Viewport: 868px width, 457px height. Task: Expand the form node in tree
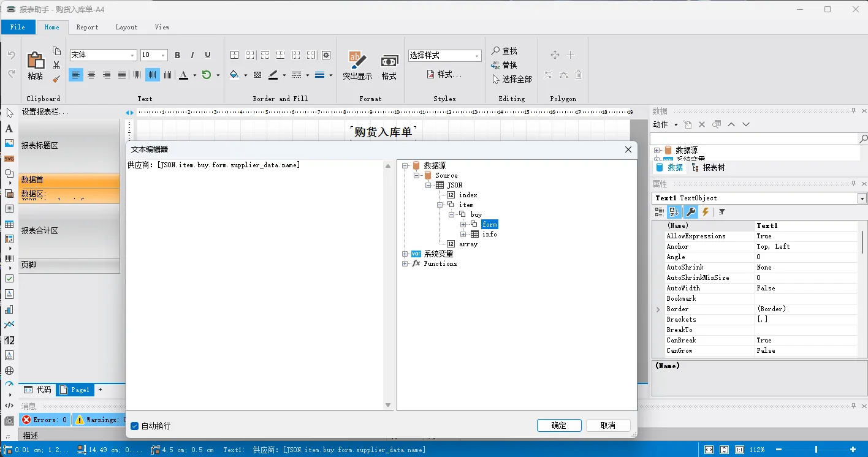463,224
